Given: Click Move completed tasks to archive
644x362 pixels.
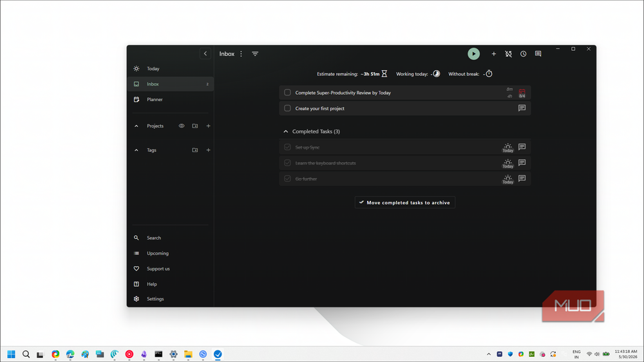Looking at the screenshot, I should pyautogui.click(x=405, y=202).
